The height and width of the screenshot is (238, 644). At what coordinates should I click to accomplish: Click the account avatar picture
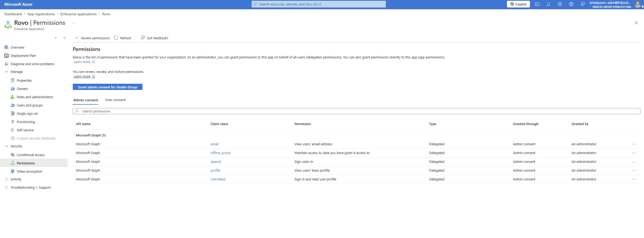[x=638, y=4]
